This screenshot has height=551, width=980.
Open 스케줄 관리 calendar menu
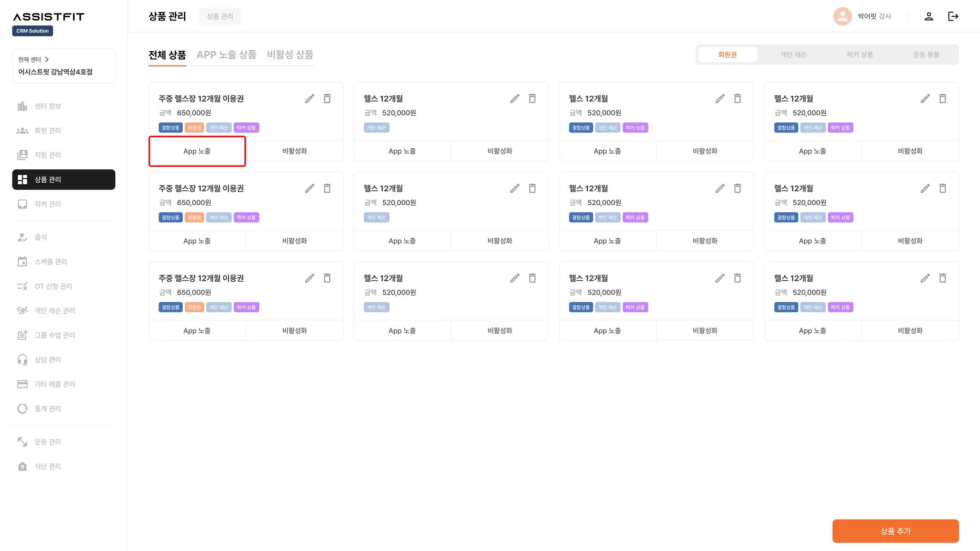tap(50, 262)
